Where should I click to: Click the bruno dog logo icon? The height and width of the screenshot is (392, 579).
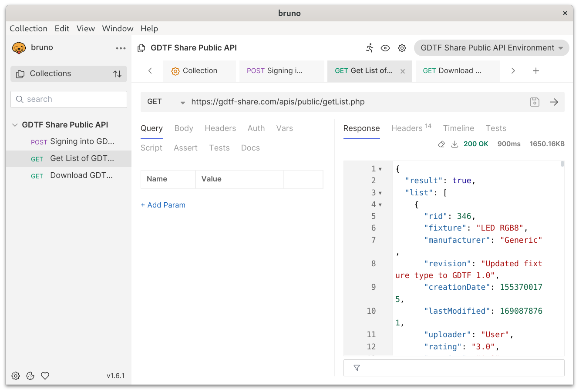(x=19, y=48)
